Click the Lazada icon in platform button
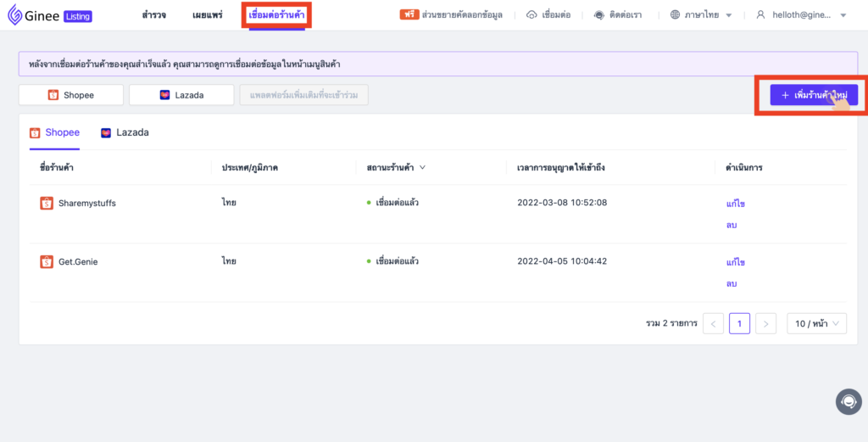The width and height of the screenshot is (868, 442). (x=164, y=95)
